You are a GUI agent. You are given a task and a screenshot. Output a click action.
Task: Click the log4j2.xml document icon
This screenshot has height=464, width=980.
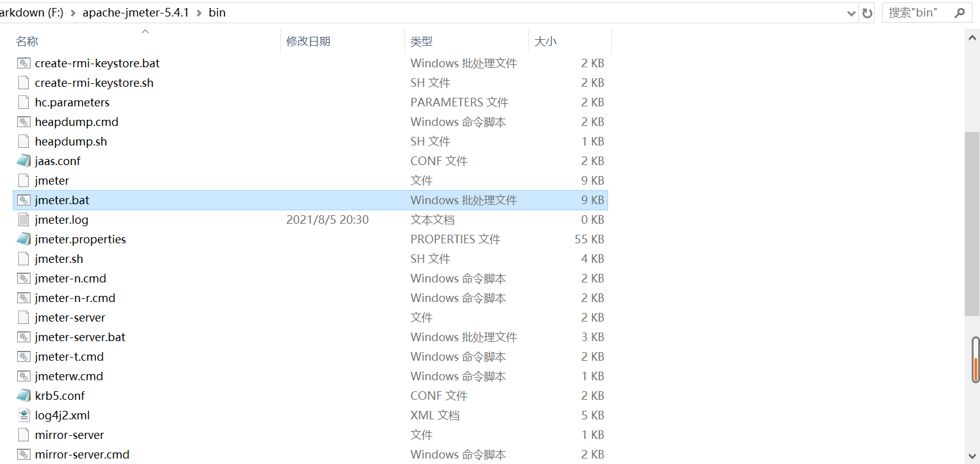(x=24, y=415)
